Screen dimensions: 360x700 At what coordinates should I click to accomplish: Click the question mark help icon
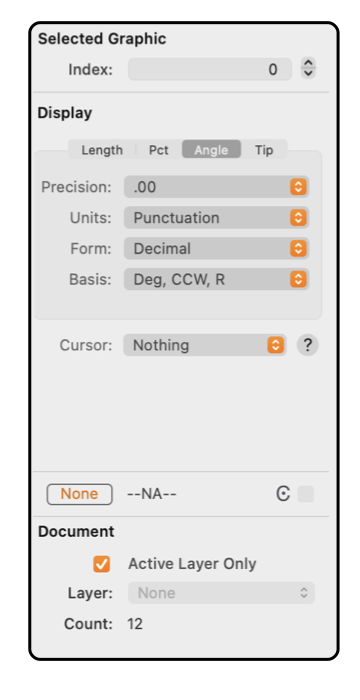tap(307, 345)
